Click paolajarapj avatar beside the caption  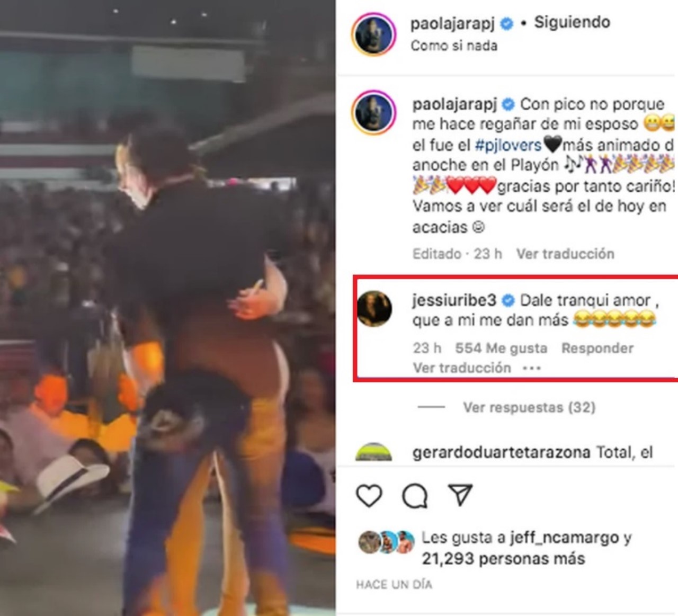tap(373, 112)
